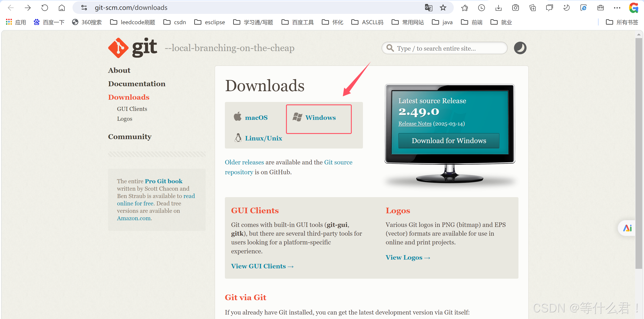This screenshot has width=644, height=319.
Task: Bookmark this page with star icon
Action: (443, 8)
